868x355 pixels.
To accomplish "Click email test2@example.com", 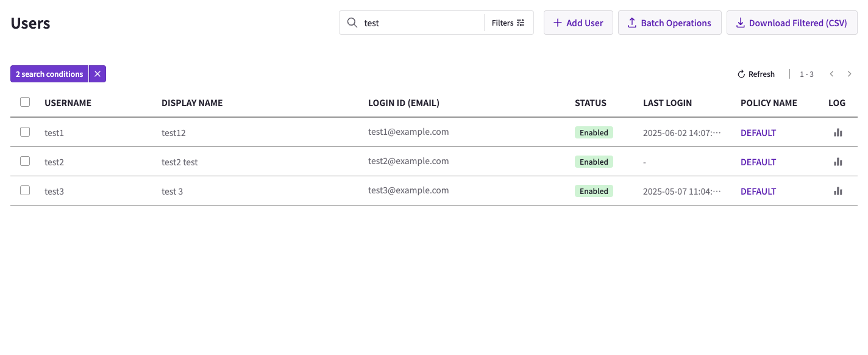I will (x=408, y=161).
